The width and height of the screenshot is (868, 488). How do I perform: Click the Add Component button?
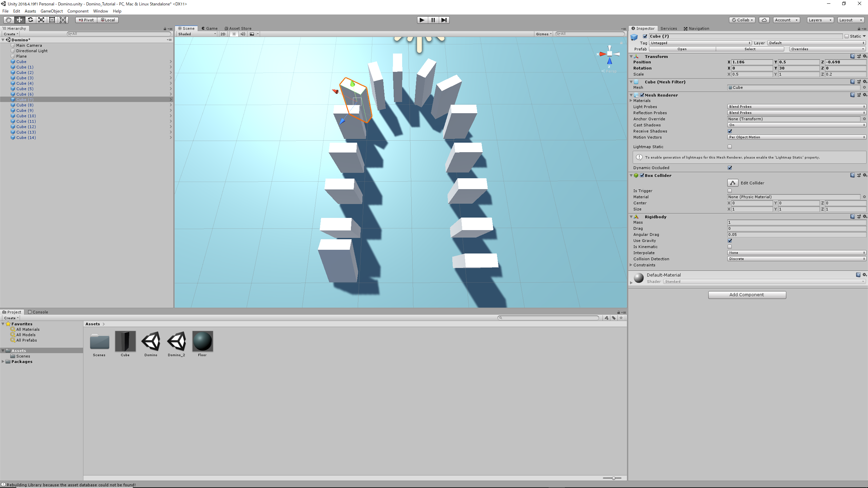(747, 295)
